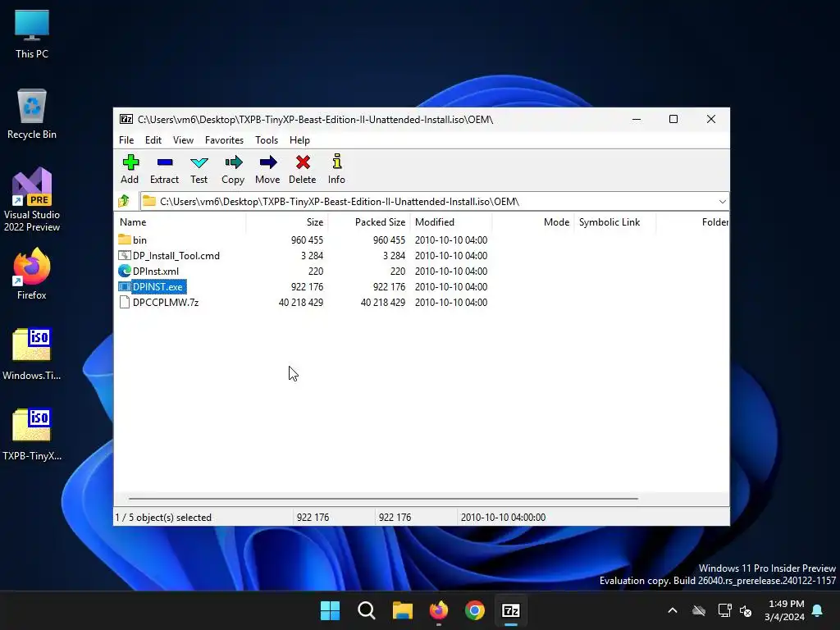The image size is (840, 630).
Task: Click the Info toolbar icon
Action: point(336,162)
